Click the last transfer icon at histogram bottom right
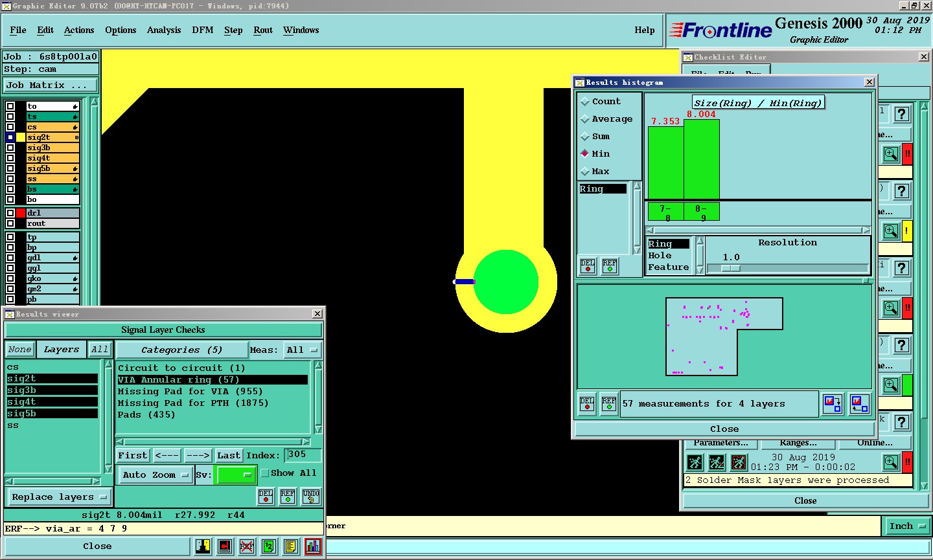 pos(859,404)
